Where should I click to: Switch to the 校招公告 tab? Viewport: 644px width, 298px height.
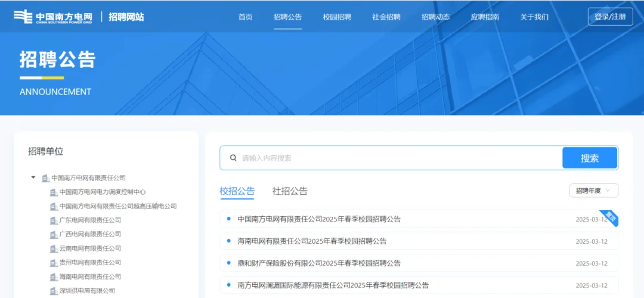[x=237, y=191]
